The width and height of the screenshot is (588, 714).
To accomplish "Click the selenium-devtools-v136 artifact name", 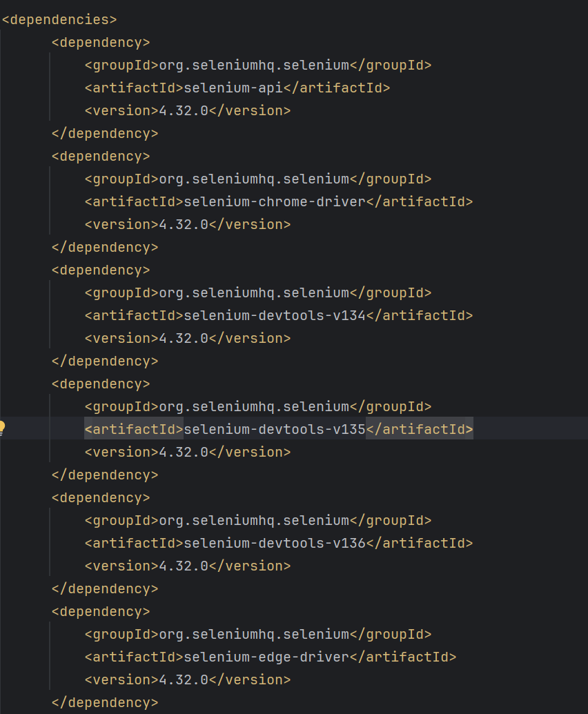I will tap(274, 543).
